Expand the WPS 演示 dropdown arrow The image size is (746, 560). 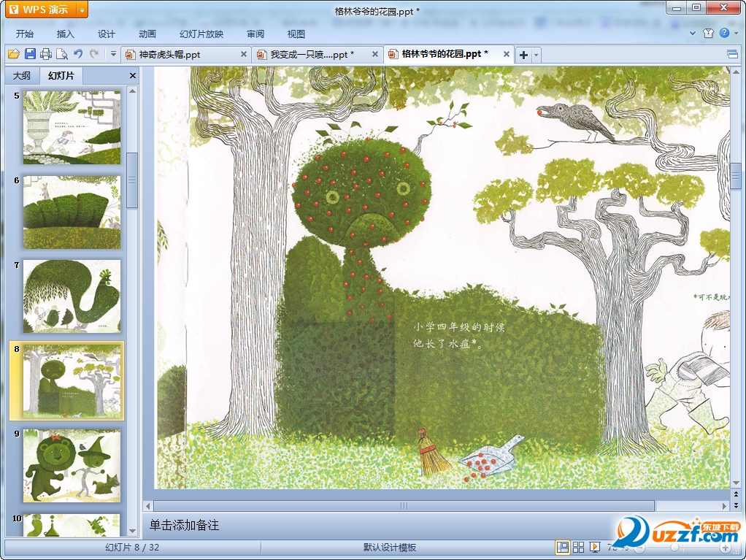coord(82,10)
